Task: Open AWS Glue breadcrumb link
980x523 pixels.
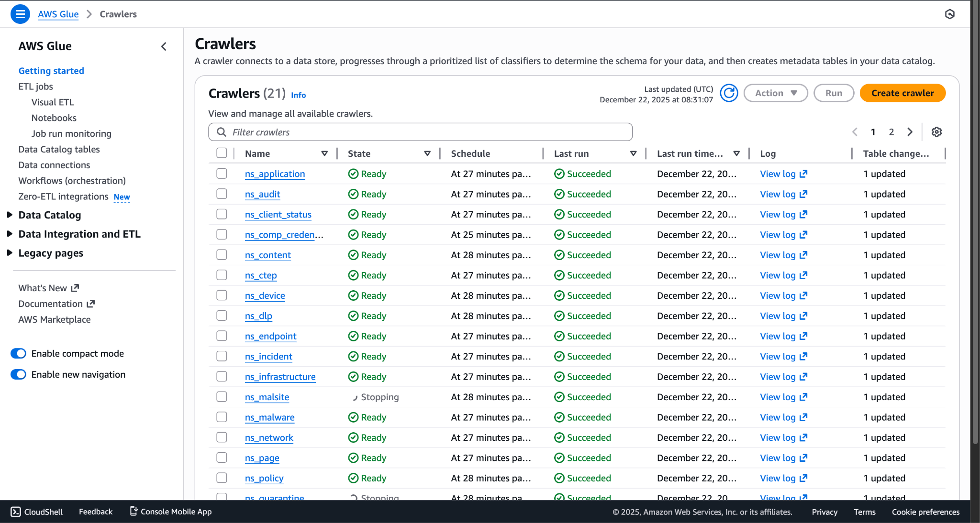Action: click(58, 14)
